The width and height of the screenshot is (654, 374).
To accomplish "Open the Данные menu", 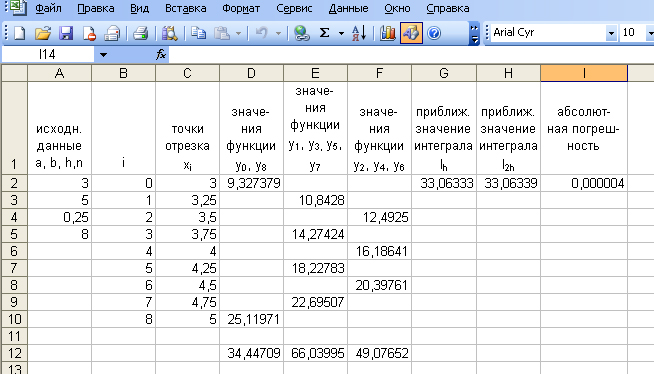I will 348,8.
